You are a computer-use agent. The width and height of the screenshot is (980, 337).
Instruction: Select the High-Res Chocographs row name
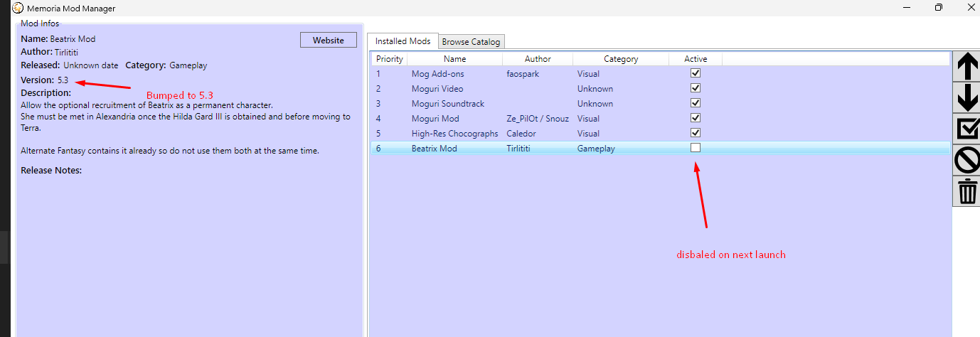pyautogui.click(x=455, y=134)
